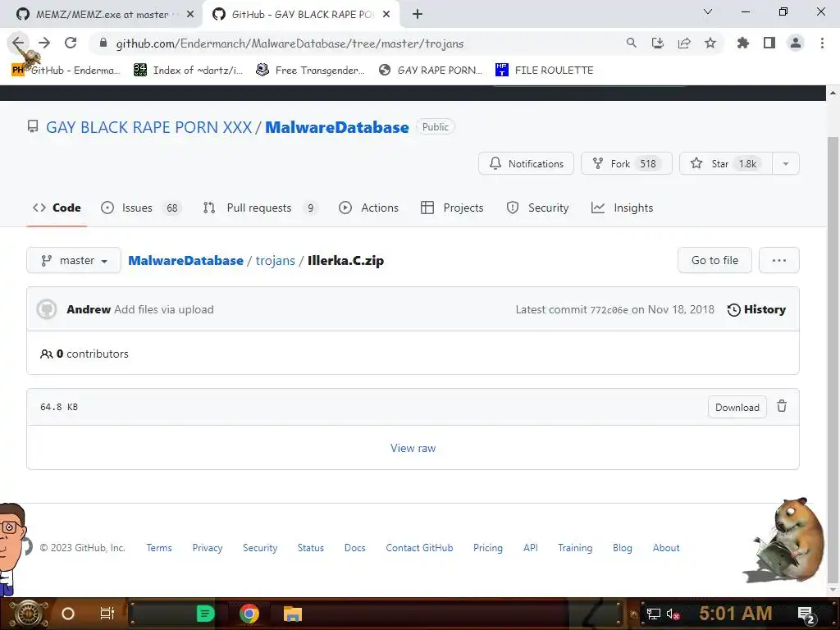Click the taskbar clock showing 5:01 AM

pos(736,614)
